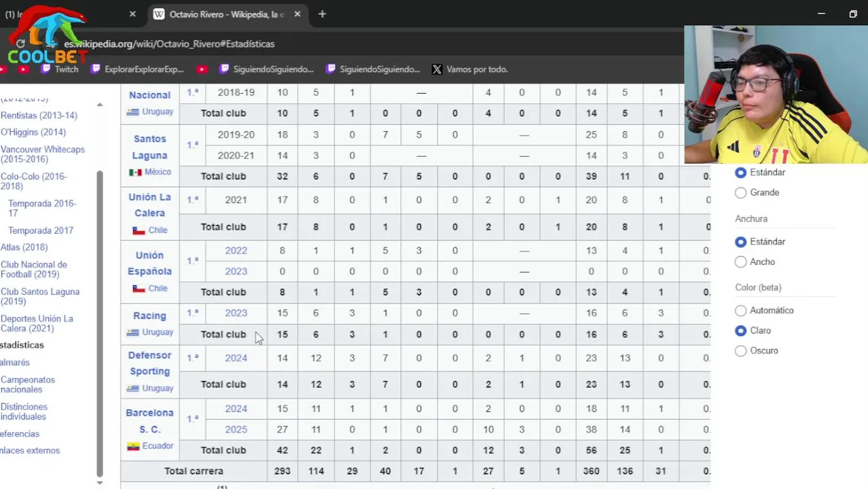Click the Uruguay flag under Defensor Sporting

coord(132,388)
